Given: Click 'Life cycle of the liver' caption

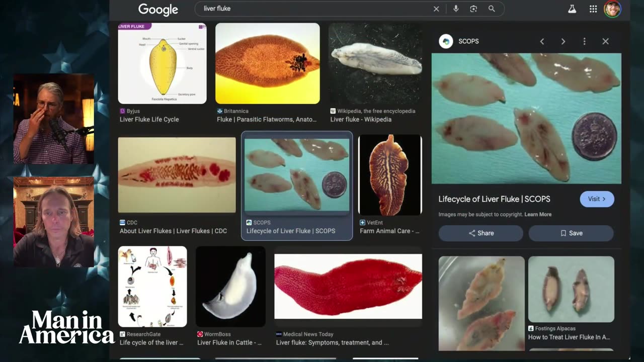Looking at the screenshot, I should (151, 343).
